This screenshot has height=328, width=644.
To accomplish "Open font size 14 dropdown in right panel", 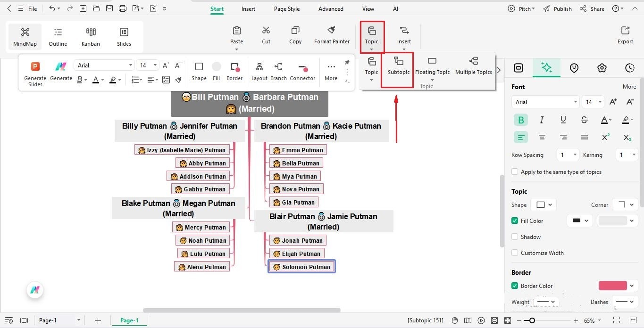I will (594, 102).
